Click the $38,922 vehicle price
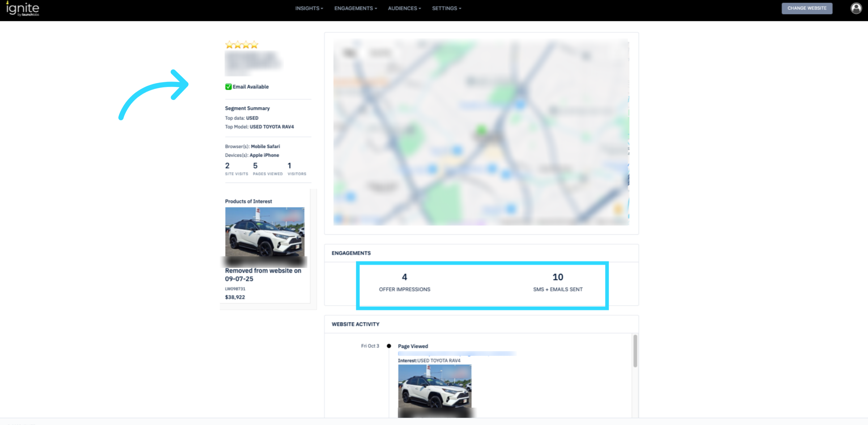Viewport: 868px width, 425px height. coord(235,297)
